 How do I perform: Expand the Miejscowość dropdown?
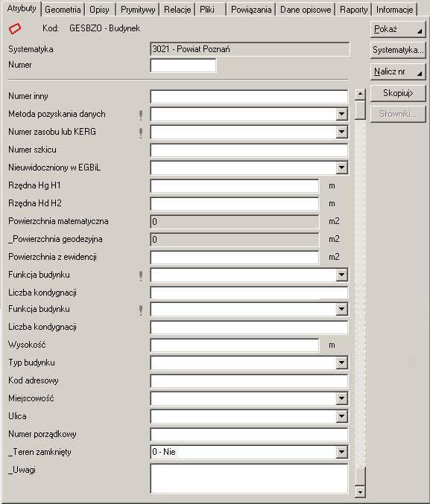click(x=341, y=398)
